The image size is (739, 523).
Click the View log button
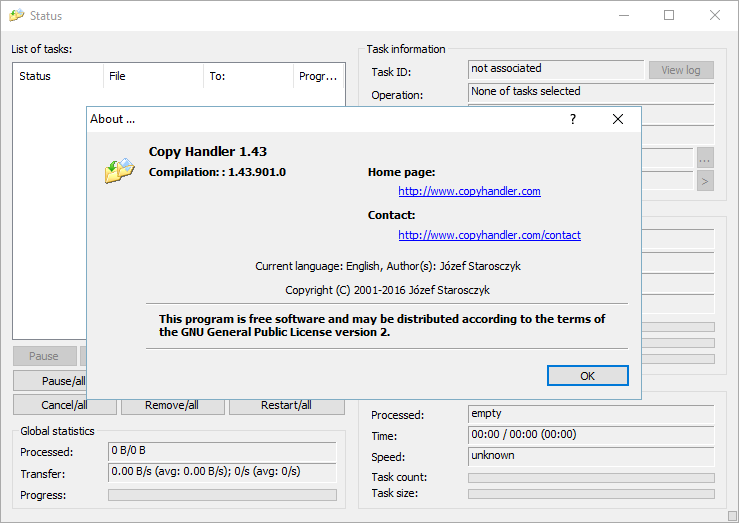tap(681, 70)
